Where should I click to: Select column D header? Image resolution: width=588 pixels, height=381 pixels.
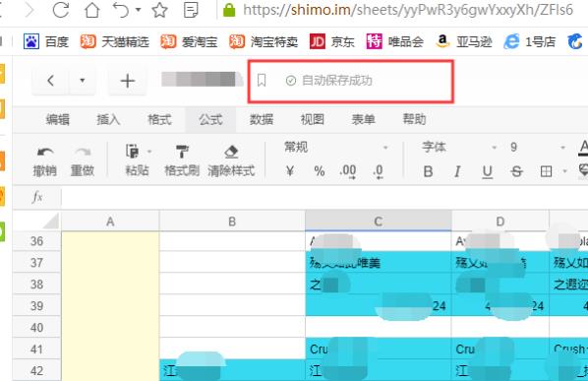[x=500, y=222]
